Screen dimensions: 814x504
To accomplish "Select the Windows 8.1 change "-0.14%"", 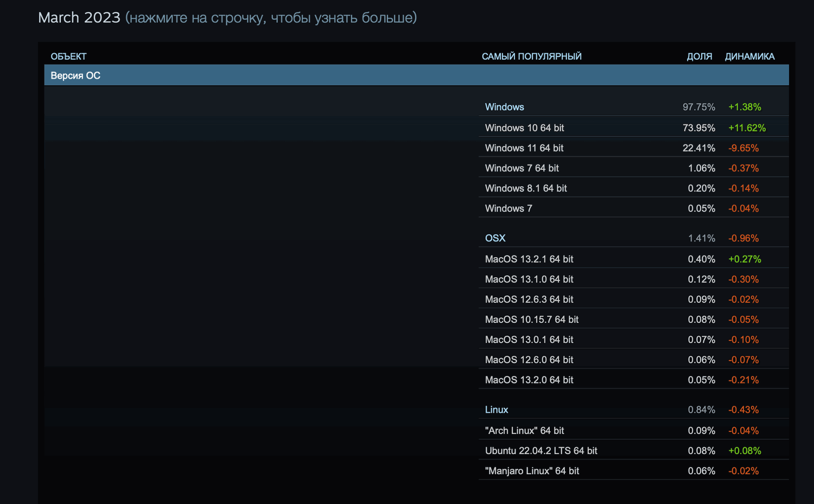I will pyautogui.click(x=743, y=188).
